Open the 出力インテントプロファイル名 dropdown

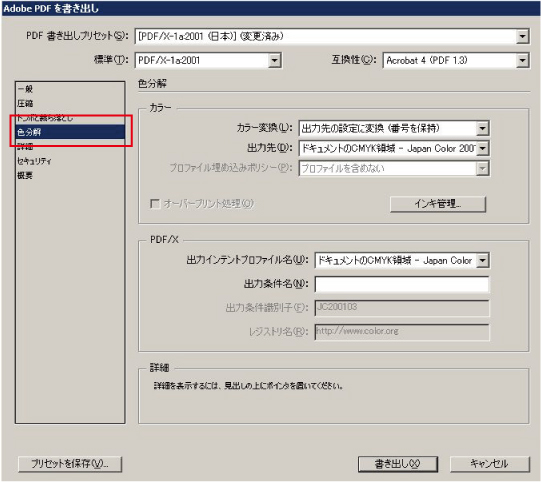click(x=402, y=260)
